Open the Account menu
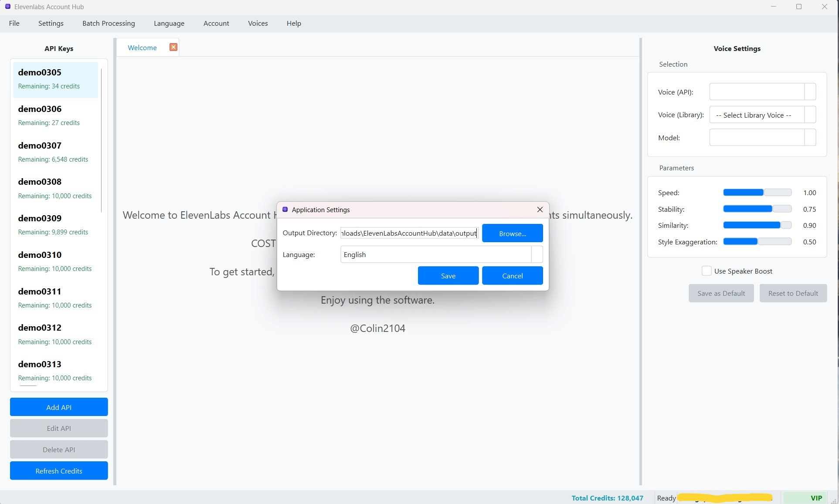 (216, 24)
